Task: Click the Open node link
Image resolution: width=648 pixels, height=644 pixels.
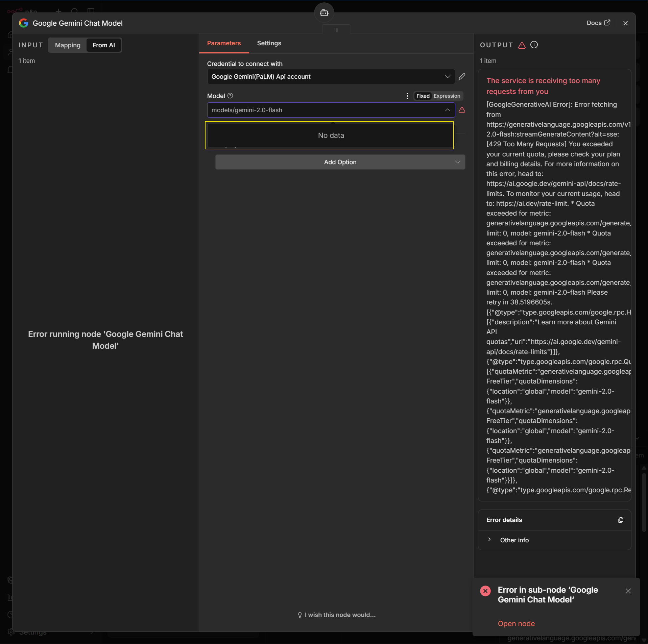Action: tap(516, 624)
